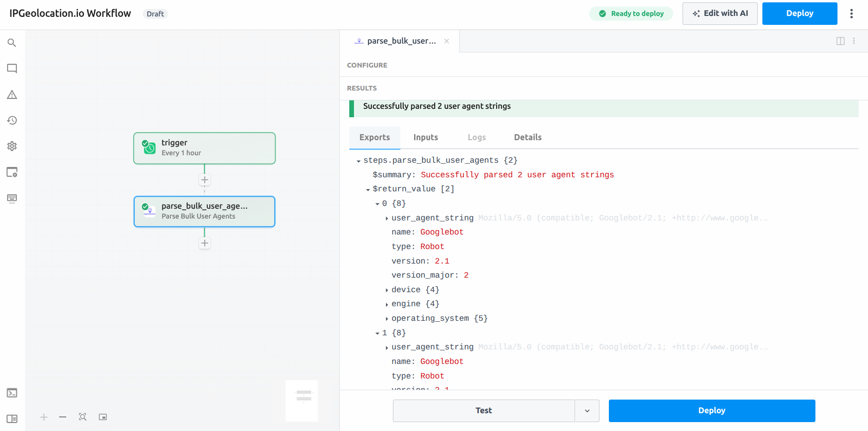Click the Test button
Image resolution: width=868 pixels, height=431 pixels.
tap(484, 411)
